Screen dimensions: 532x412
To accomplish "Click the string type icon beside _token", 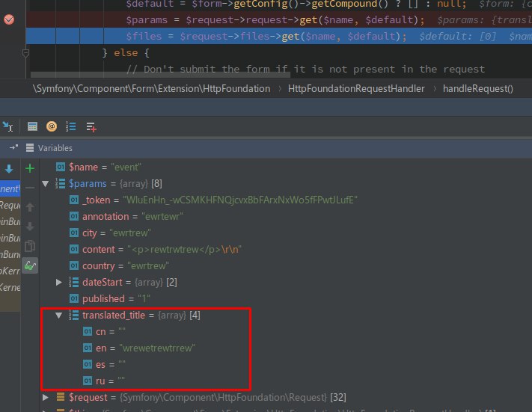I will 74,200.
